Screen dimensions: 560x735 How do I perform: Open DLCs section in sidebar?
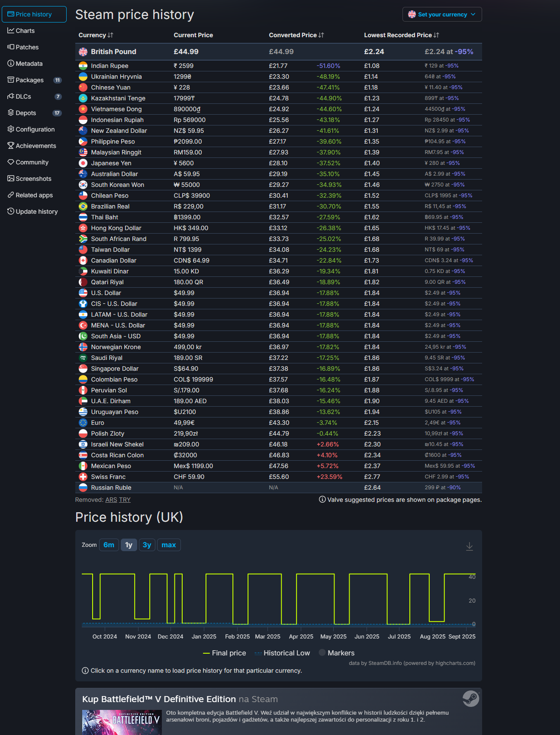[x=34, y=96]
